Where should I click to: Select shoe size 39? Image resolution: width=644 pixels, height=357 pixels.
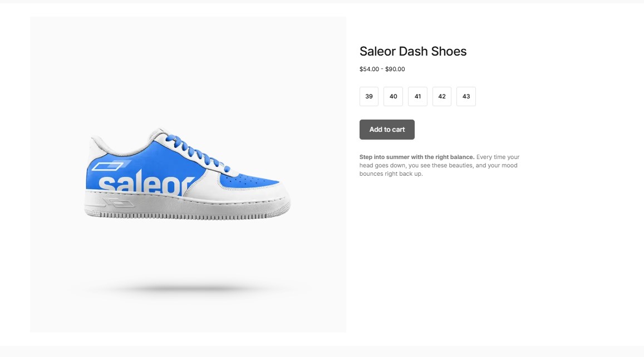369,96
